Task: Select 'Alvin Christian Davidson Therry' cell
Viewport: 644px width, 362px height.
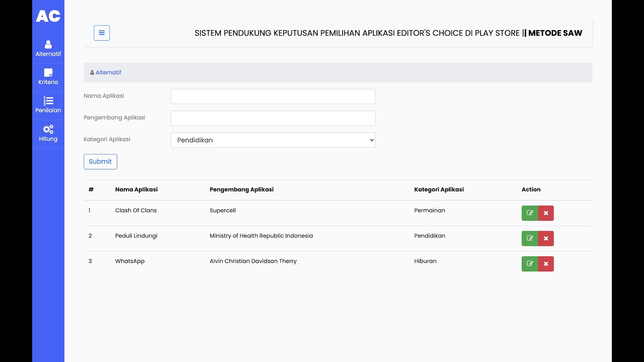Action: (253, 261)
